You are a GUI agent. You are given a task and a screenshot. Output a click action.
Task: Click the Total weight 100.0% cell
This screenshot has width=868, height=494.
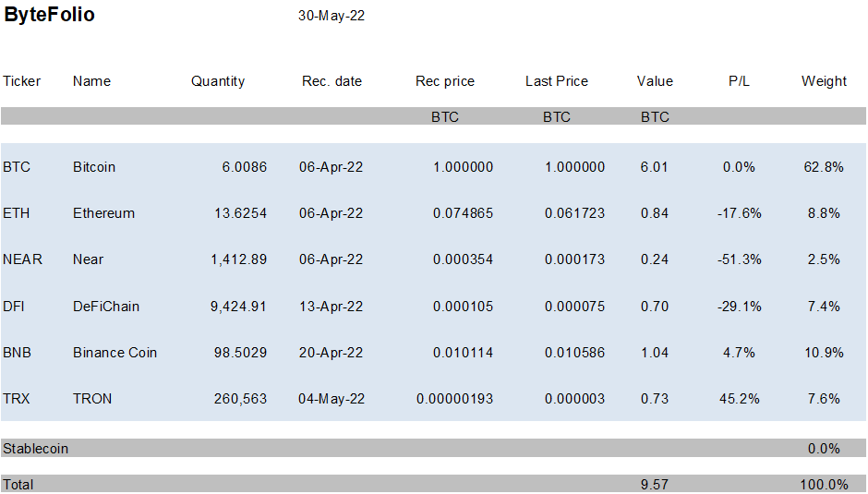(824, 485)
